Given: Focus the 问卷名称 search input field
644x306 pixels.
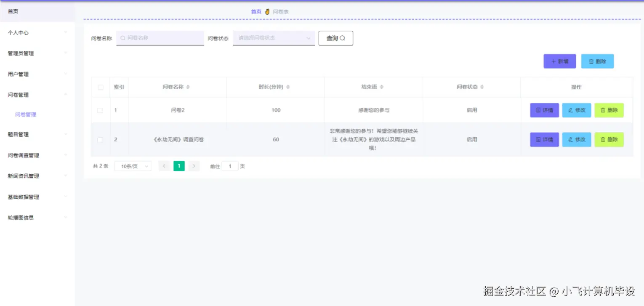Looking at the screenshot, I should point(160,38).
